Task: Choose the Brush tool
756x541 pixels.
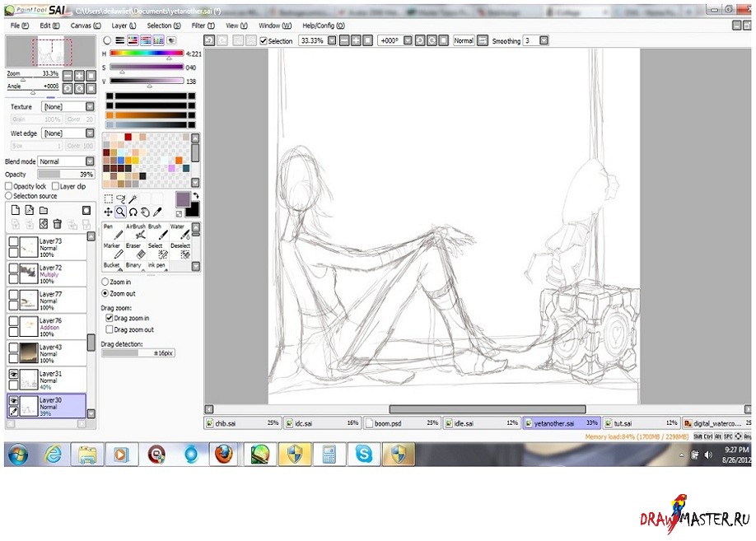Action: pyautogui.click(x=157, y=231)
